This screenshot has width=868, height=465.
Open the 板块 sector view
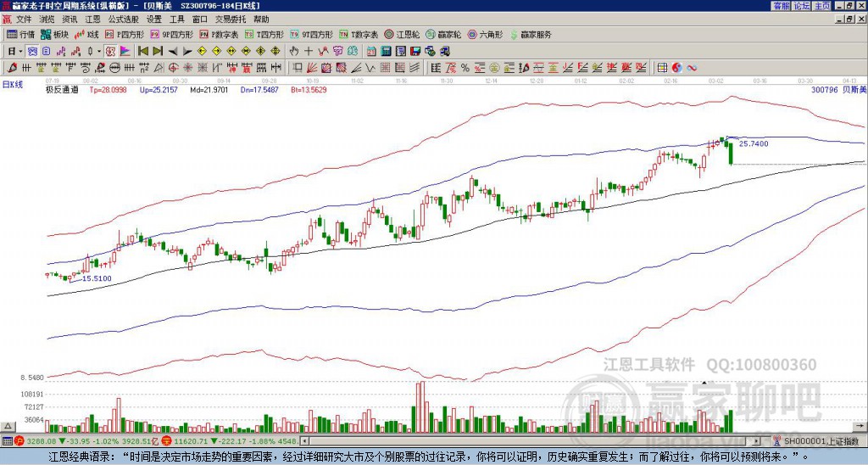point(54,34)
